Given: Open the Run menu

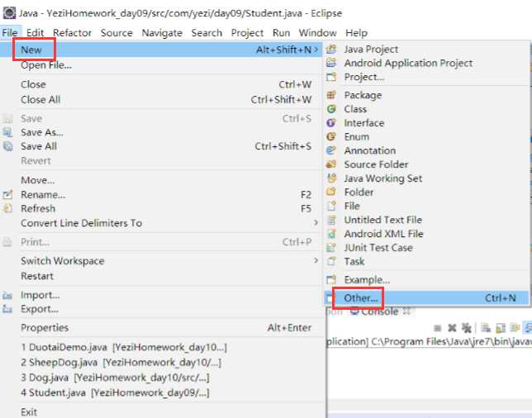Looking at the screenshot, I should [281, 33].
